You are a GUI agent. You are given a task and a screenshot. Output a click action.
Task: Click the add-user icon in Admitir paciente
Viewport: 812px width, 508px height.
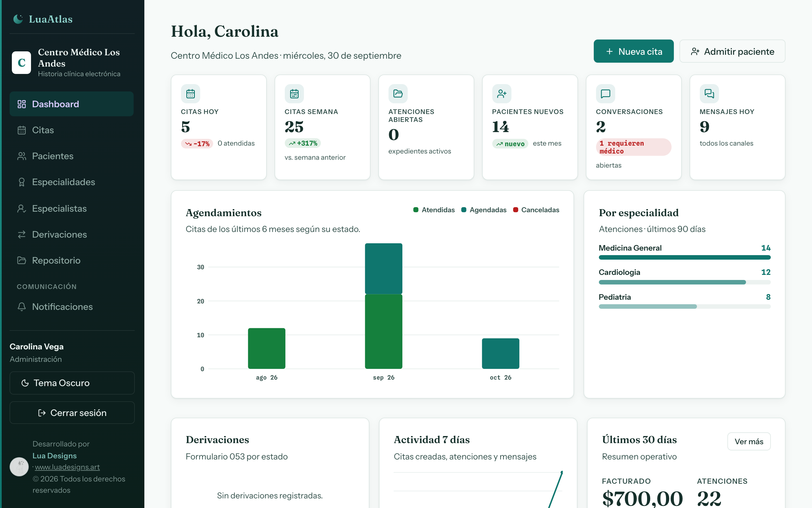695,51
